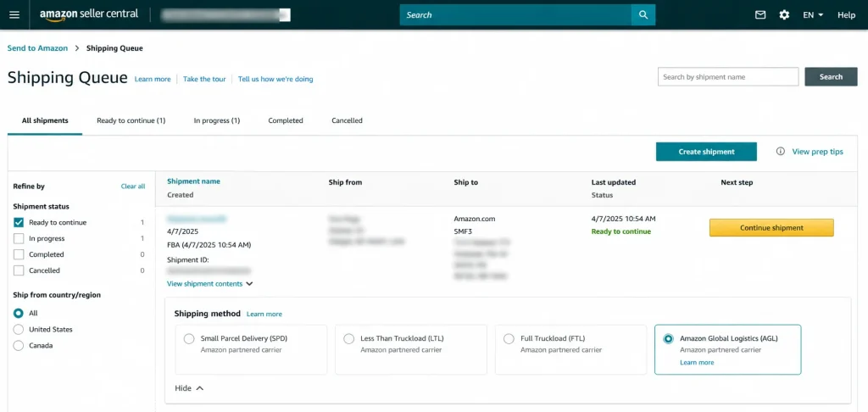Click Clear all in Refine by
868x412 pixels.
click(133, 187)
